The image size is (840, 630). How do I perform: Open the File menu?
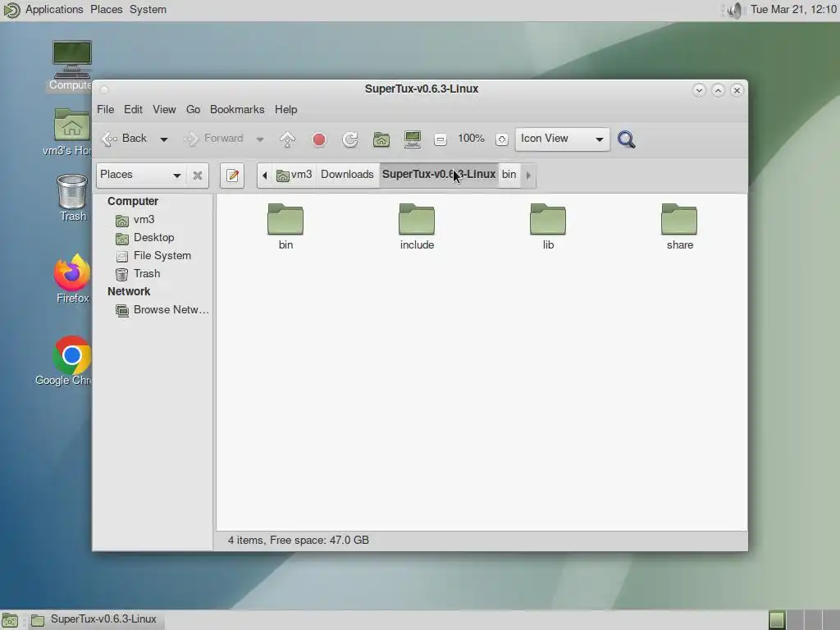[x=106, y=109]
